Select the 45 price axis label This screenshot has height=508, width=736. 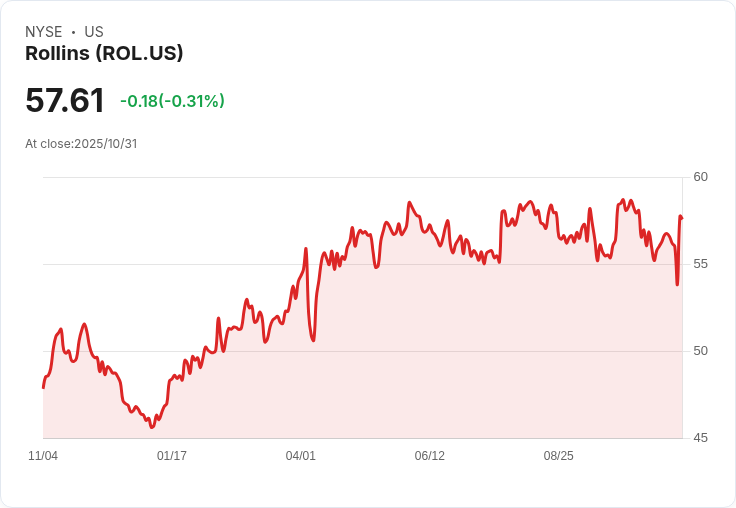point(700,438)
